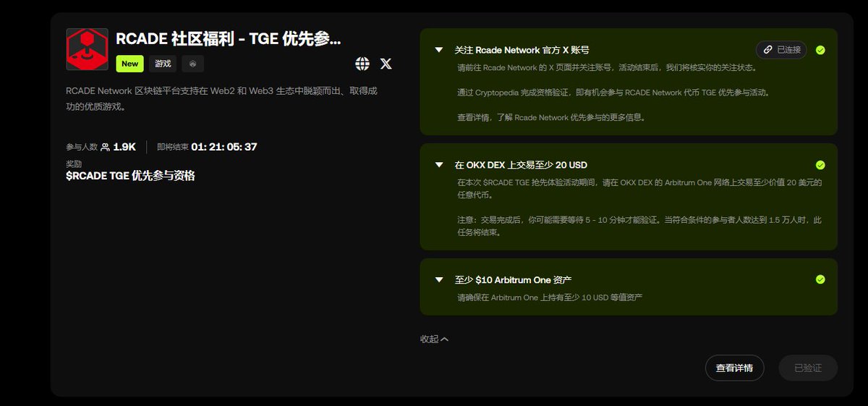The image size is (868, 406).
Task: Open the RCADE X social icon
Action: coord(386,64)
